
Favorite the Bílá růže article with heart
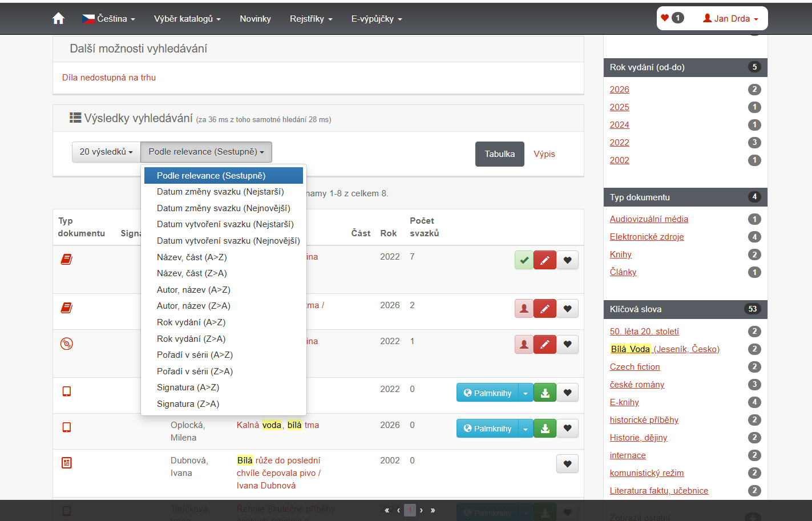567,464
